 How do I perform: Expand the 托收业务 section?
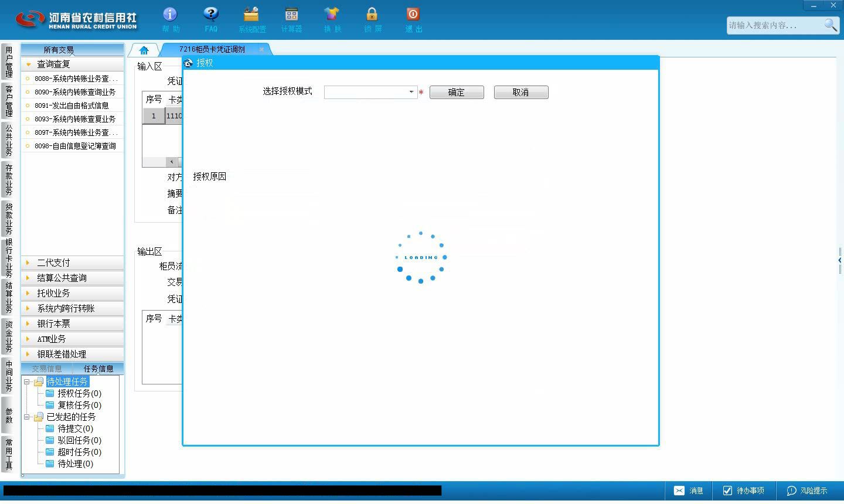coord(73,293)
